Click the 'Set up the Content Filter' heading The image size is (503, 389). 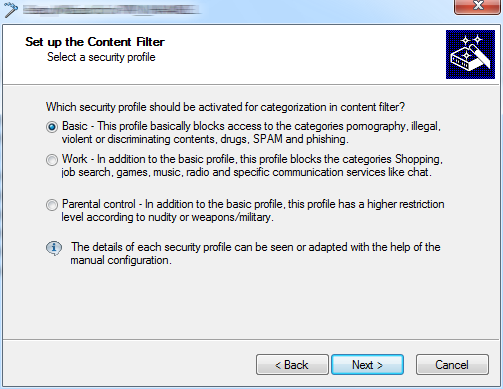point(95,42)
